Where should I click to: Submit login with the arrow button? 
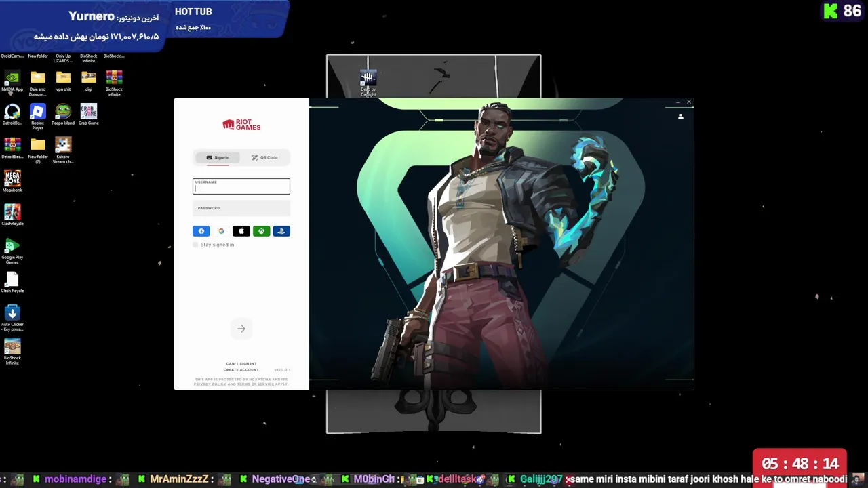(x=241, y=329)
